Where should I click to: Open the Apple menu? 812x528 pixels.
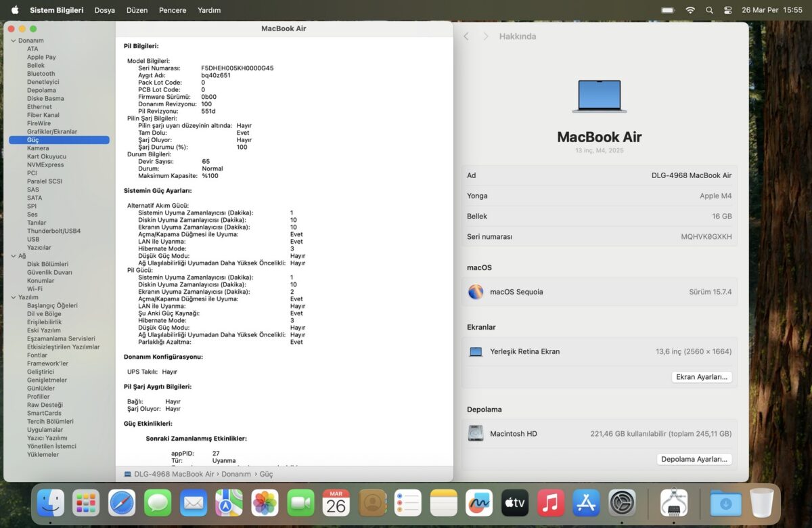[x=15, y=10]
